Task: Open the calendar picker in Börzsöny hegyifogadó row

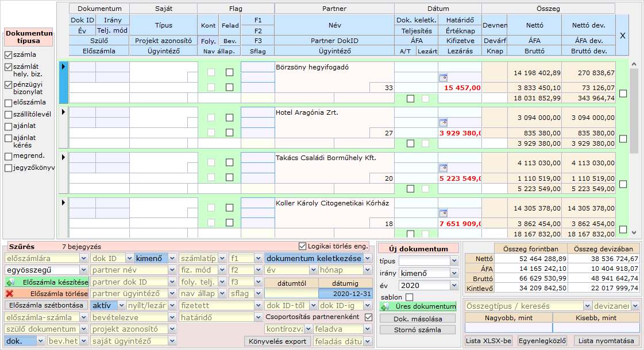Action: 443,77
